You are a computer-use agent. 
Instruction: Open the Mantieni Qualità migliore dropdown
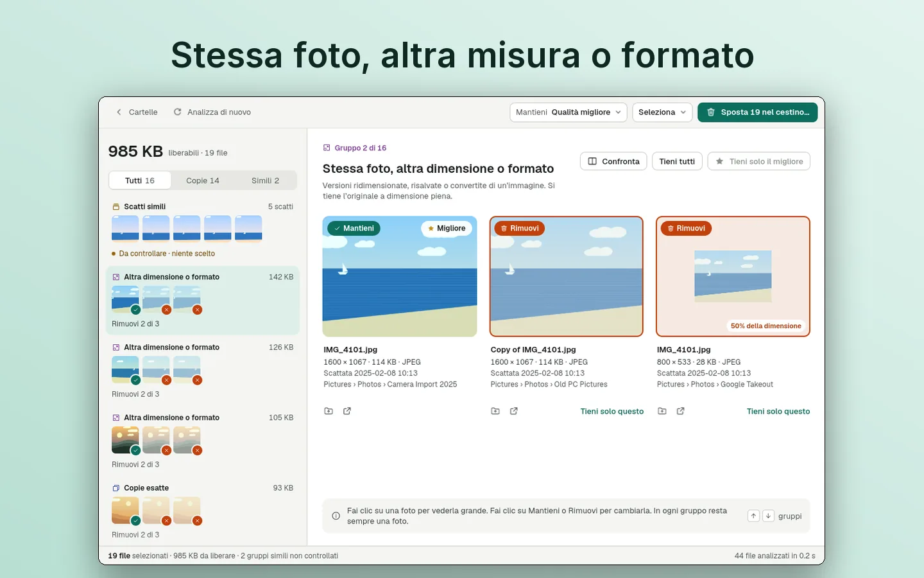pos(569,112)
